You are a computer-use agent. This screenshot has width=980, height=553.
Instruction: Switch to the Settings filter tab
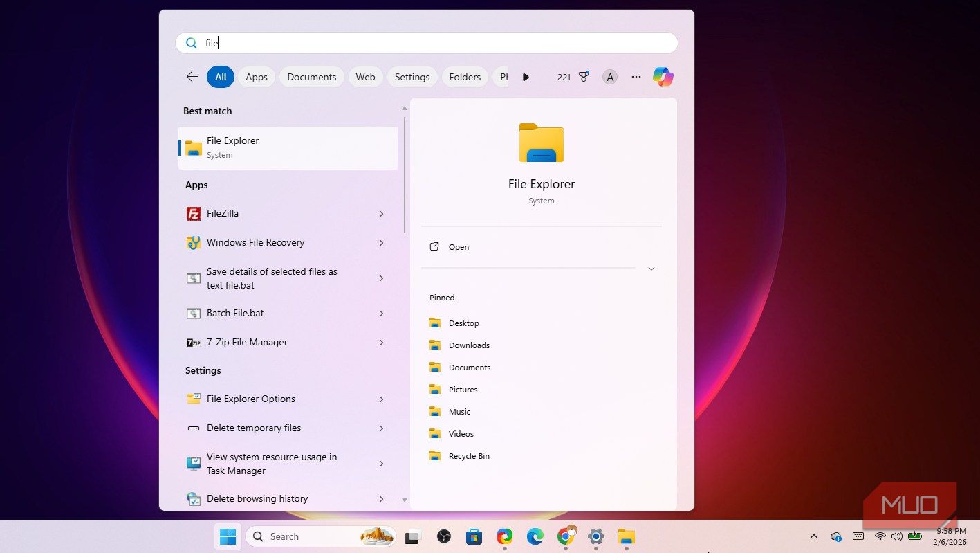click(x=412, y=77)
